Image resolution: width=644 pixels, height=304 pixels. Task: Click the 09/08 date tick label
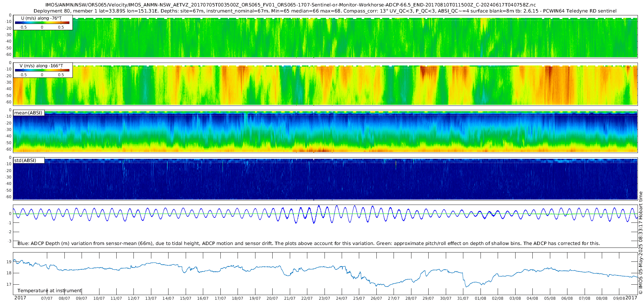click(x=619, y=298)
